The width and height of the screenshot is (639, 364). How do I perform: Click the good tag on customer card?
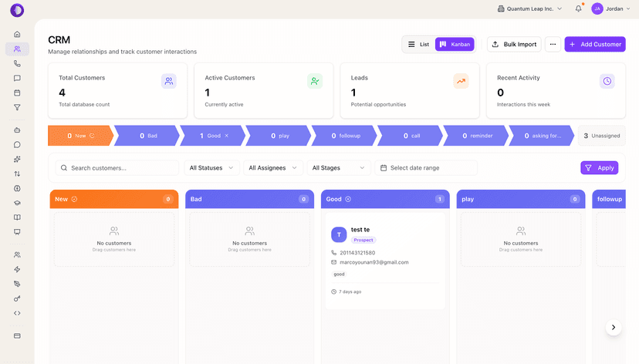[x=339, y=275]
